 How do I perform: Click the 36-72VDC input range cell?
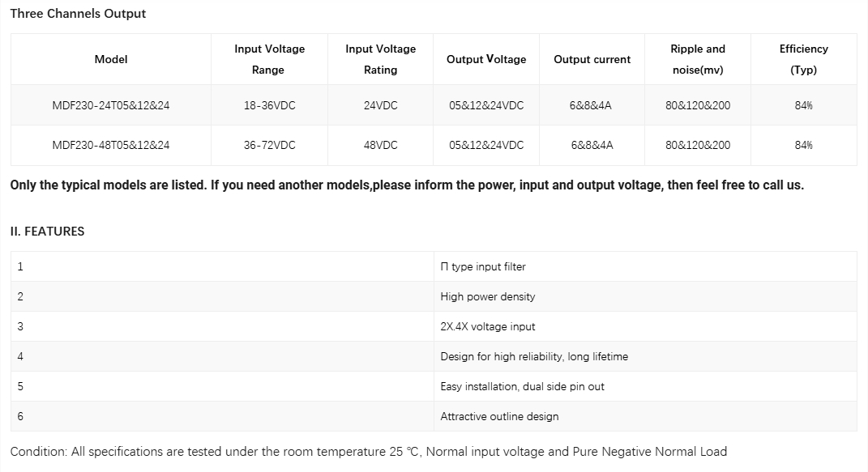click(x=269, y=146)
